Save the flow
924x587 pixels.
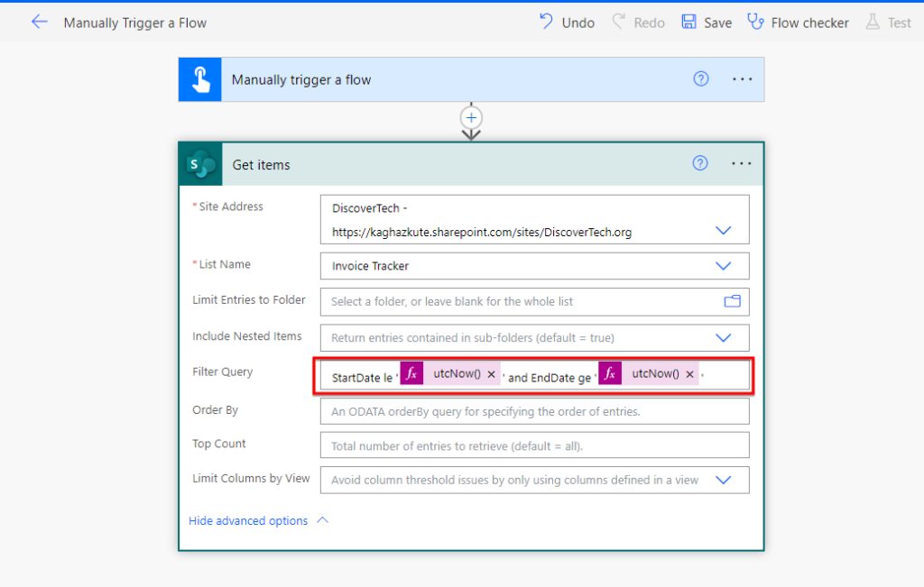(x=707, y=23)
